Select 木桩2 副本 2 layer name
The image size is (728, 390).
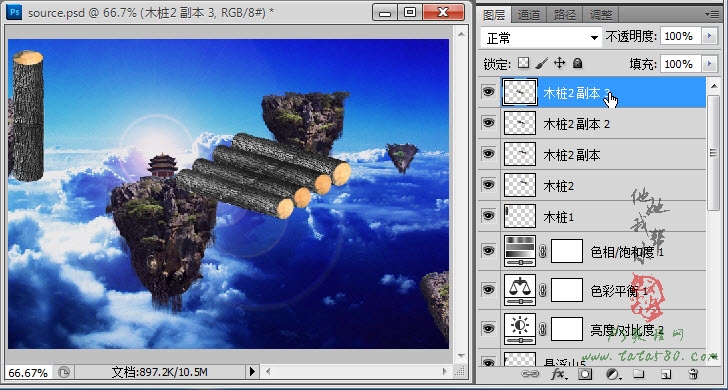click(x=576, y=124)
